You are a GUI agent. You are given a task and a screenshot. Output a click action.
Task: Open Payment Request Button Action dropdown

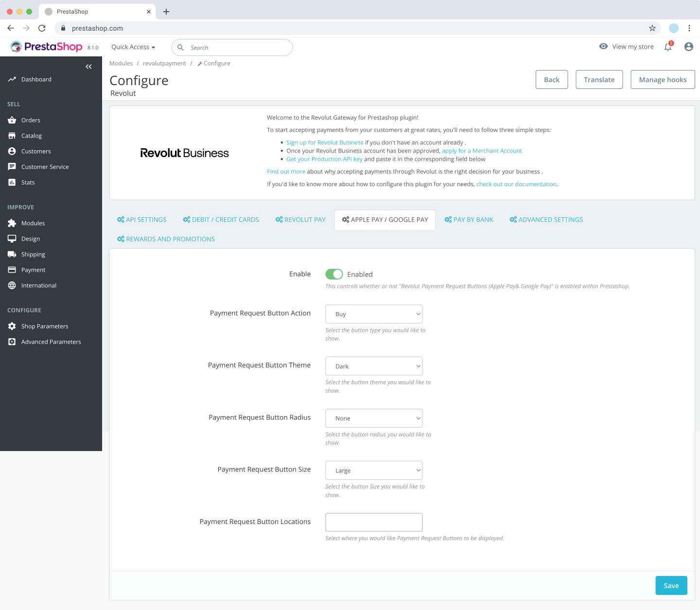pyautogui.click(x=374, y=314)
